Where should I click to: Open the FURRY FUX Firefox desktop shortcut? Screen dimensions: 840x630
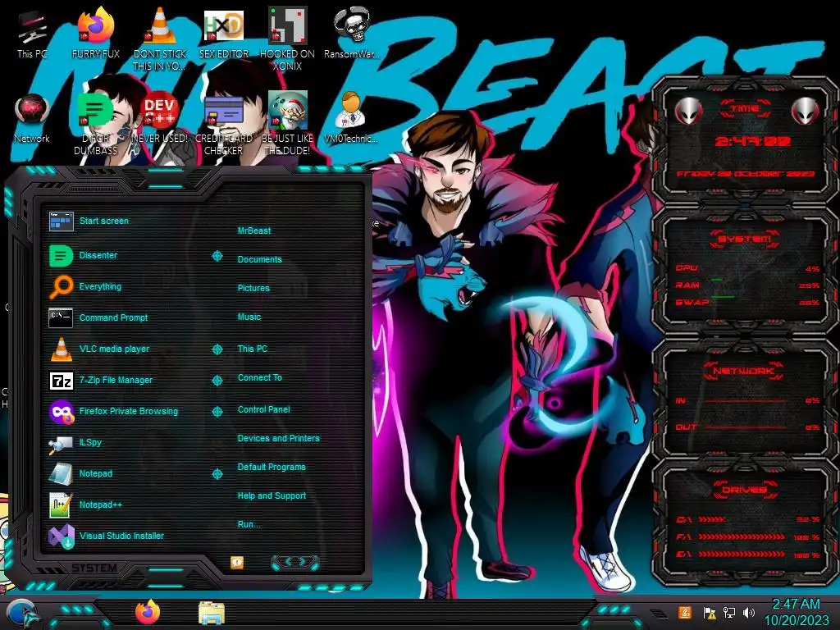[96, 33]
